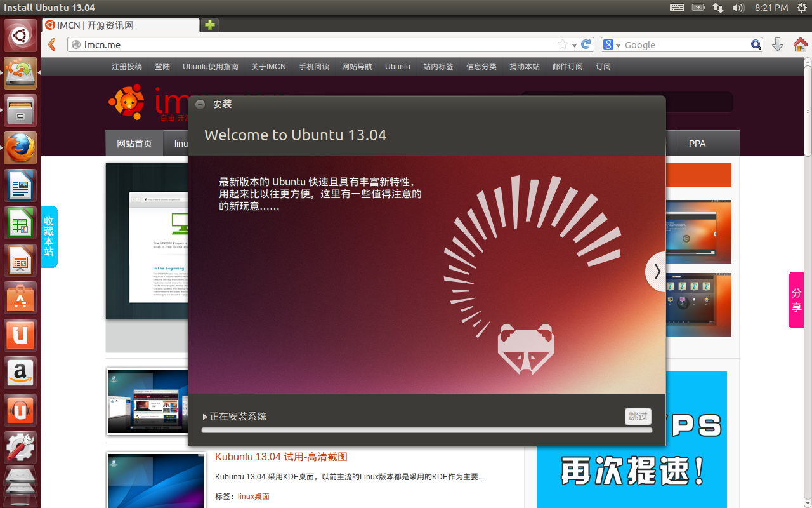
Task: Open the 注册投稿 menu item
Action: (x=127, y=67)
